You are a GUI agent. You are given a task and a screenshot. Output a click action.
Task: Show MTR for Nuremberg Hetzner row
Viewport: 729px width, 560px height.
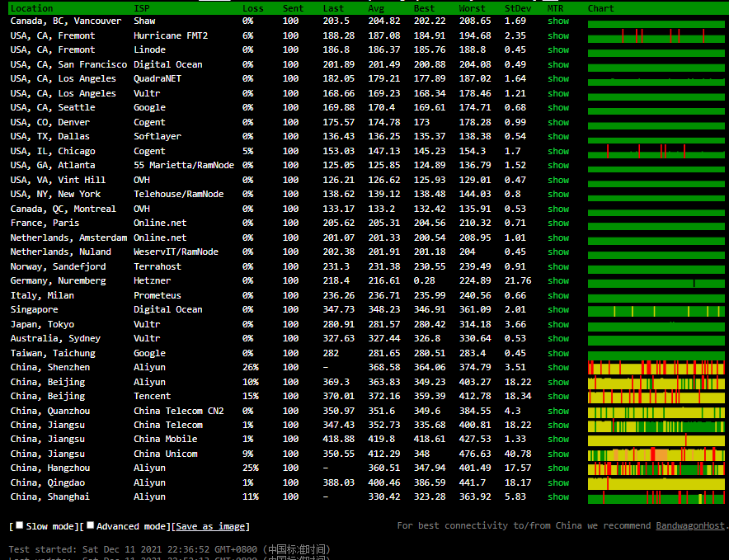point(558,280)
